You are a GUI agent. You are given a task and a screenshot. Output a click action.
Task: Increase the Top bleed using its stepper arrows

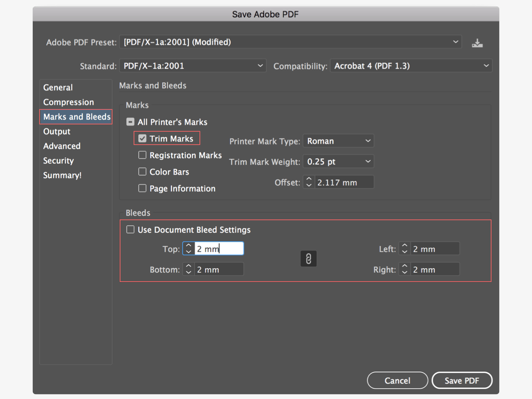188,246
